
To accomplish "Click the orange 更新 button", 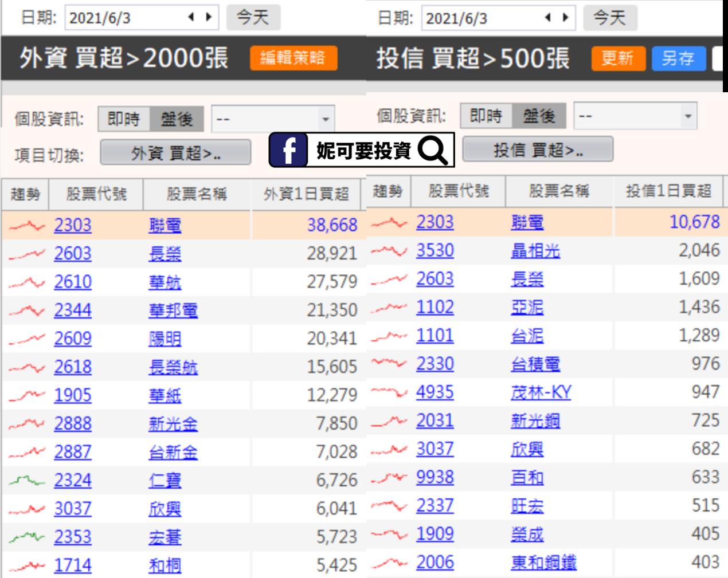I will click(x=618, y=58).
